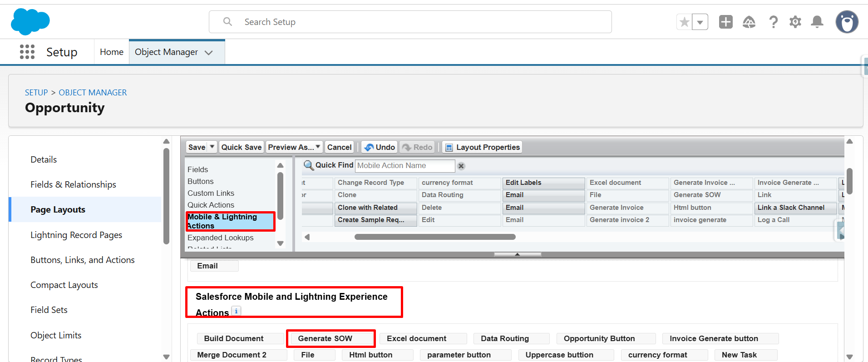Select Buttons in the palette category list
This screenshot has height=362, width=868.
click(x=201, y=181)
